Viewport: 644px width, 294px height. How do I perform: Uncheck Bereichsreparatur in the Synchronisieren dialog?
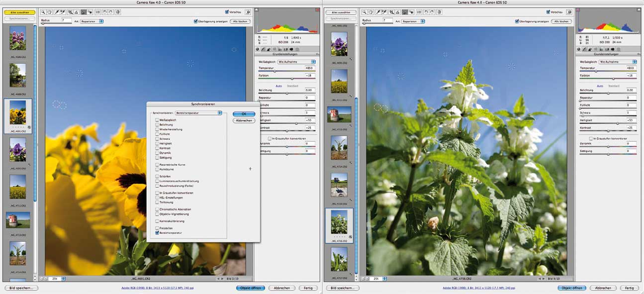(157, 232)
